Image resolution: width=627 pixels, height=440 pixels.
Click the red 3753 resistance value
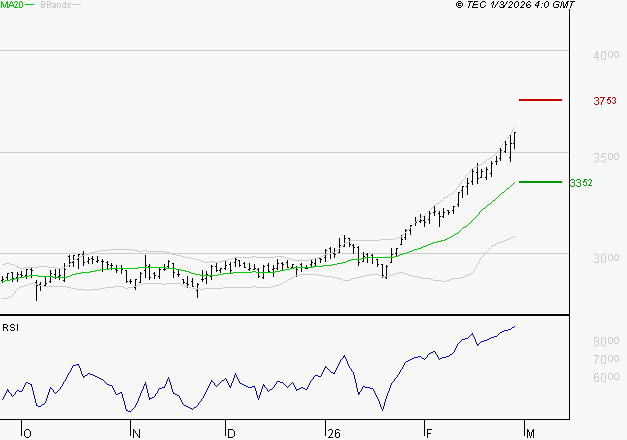point(605,101)
